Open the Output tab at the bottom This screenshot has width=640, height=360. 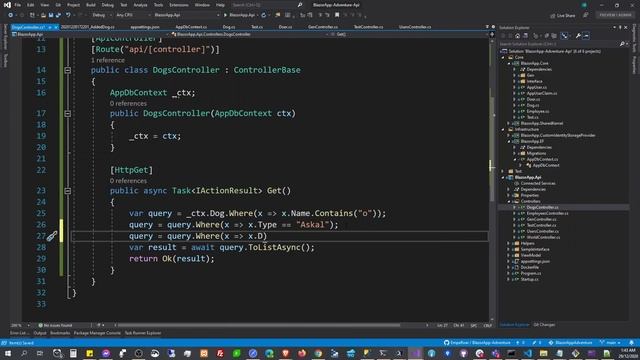click(40, 333)
